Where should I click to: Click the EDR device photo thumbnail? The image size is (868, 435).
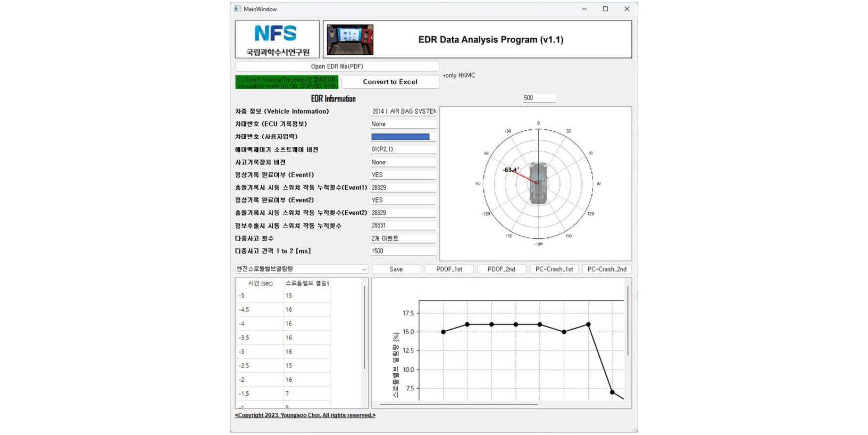350,40
